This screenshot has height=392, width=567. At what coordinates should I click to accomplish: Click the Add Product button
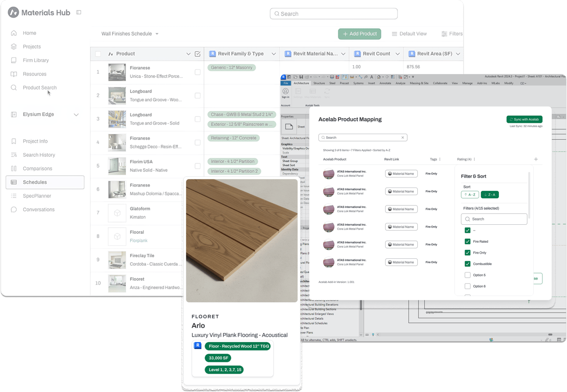click(360, 34)
